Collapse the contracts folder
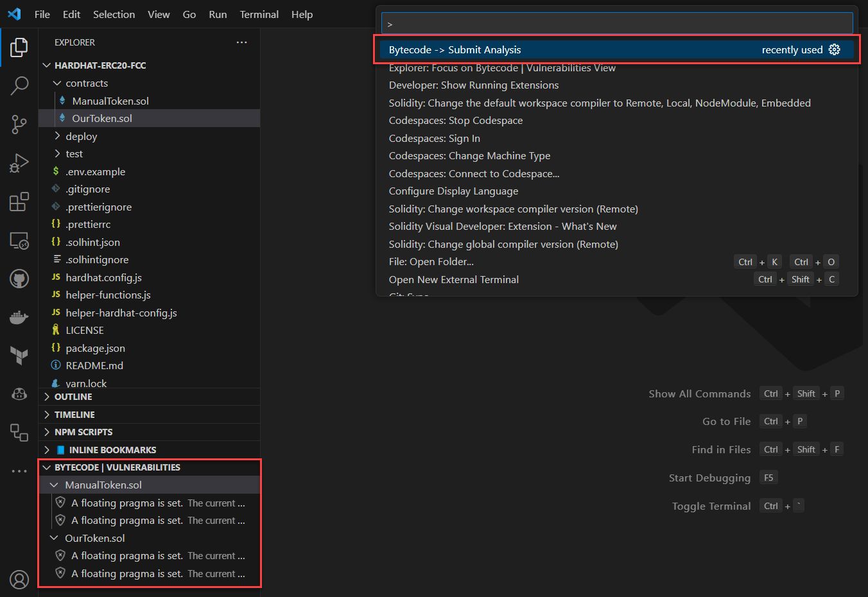This screenshot has height=597, width=868. tap(57, 83)
